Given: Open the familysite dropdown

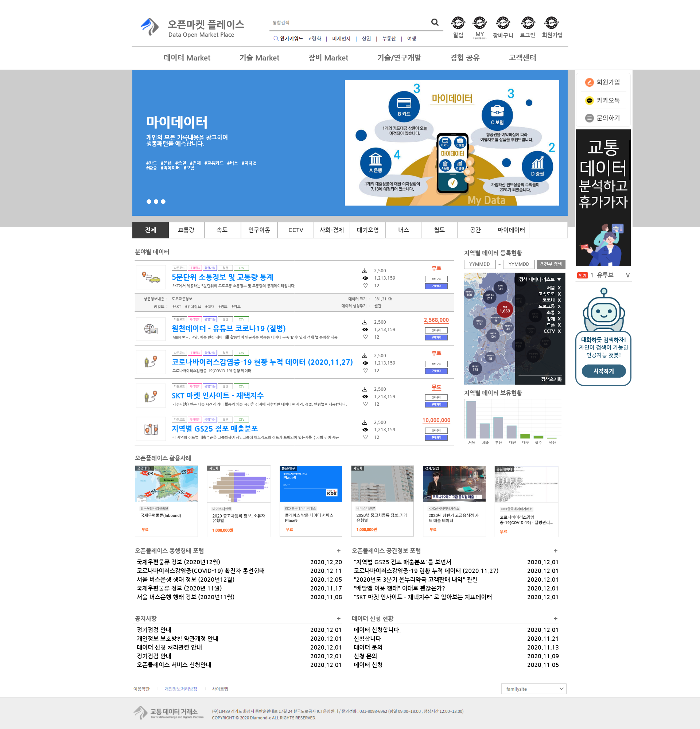Looking at the screenshot, I should click(533, 689).
